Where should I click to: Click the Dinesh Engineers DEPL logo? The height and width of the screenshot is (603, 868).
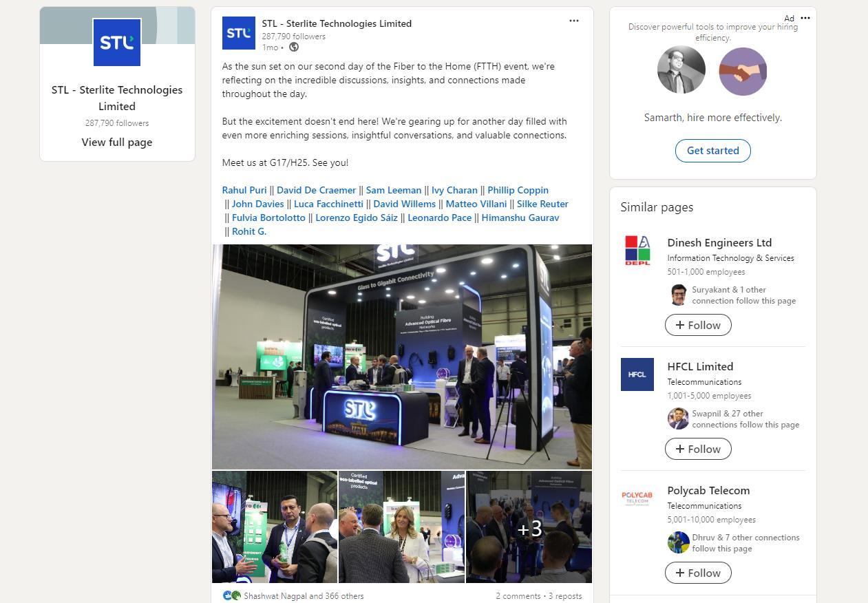637,251
